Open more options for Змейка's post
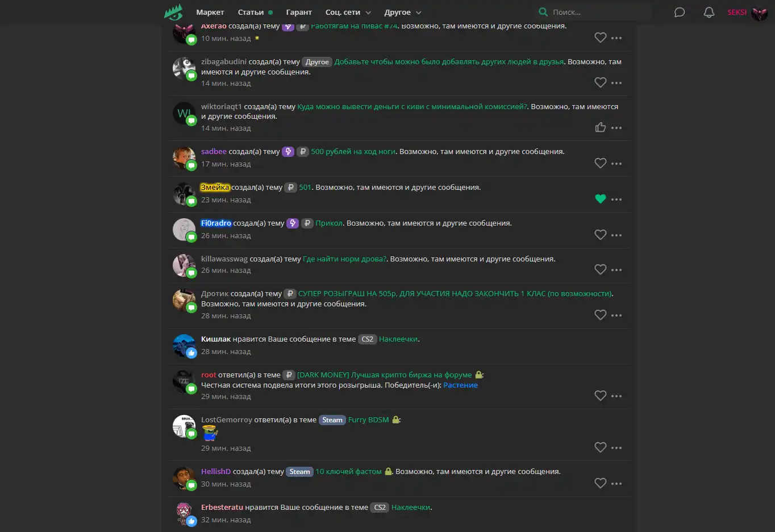 (616, 199)
